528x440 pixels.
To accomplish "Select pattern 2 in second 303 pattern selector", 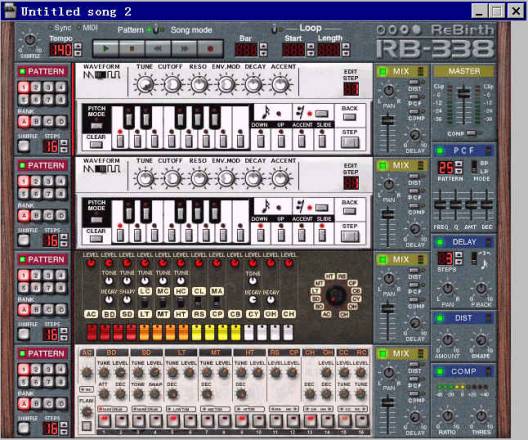I will [x=36, y=181].
